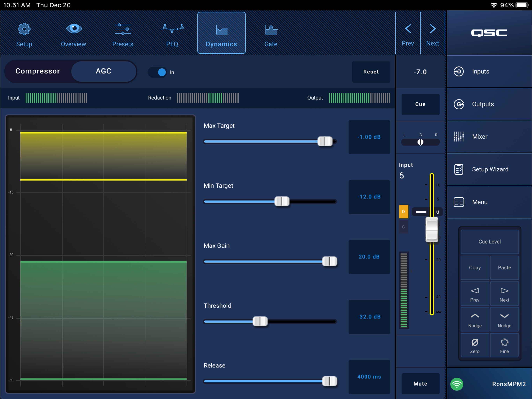Tap the Max Target -1.00 dB value field
Viewport: 532px width, 399px height.
pos(369,137)
